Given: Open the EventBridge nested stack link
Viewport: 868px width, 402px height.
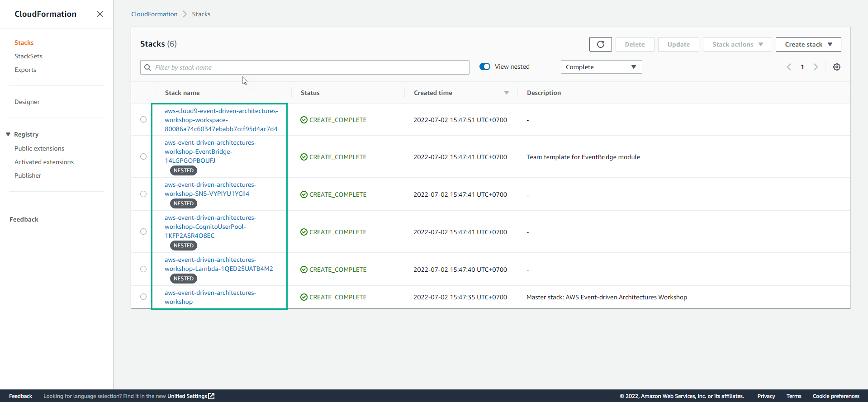Looking at the screenshot, I should click(210, 151).
